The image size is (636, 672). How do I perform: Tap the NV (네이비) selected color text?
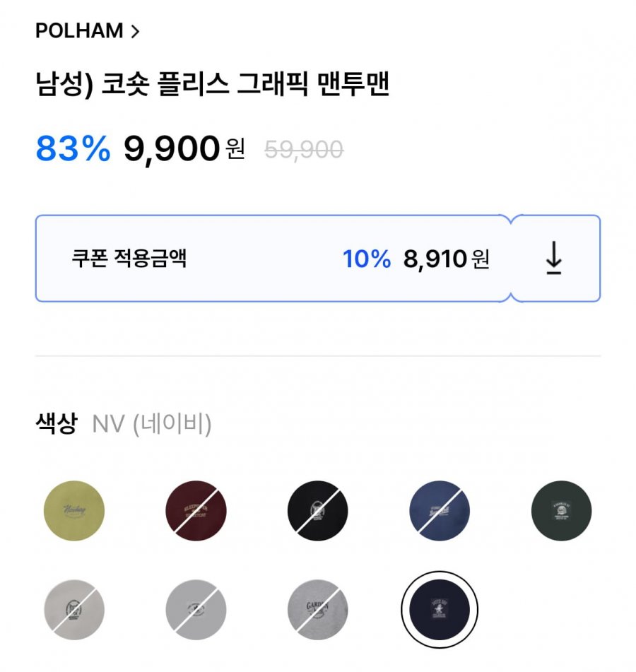click(152, 425)
